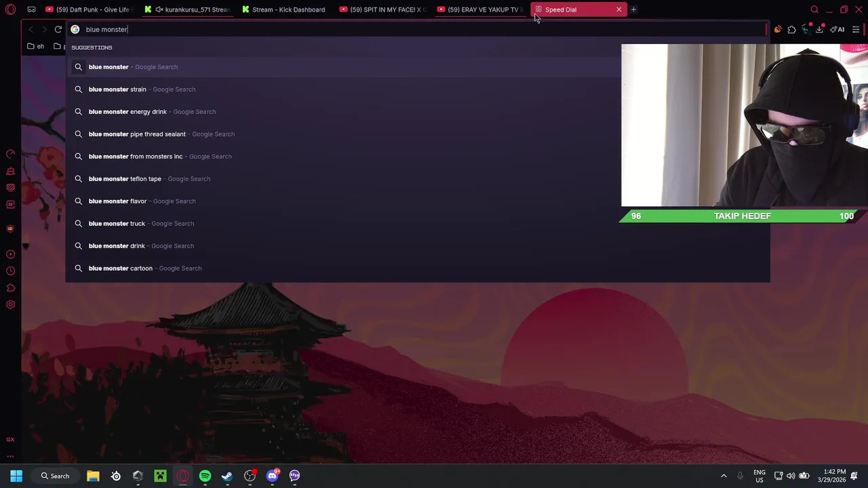Choose the 'blue monster energy drink' suggestion
The image size is (868, 488).
tap(418, 111)
